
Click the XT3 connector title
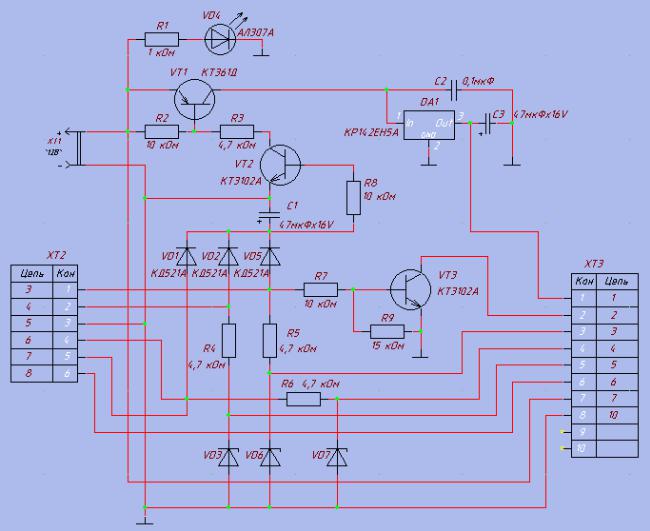[x=594, y=264]
